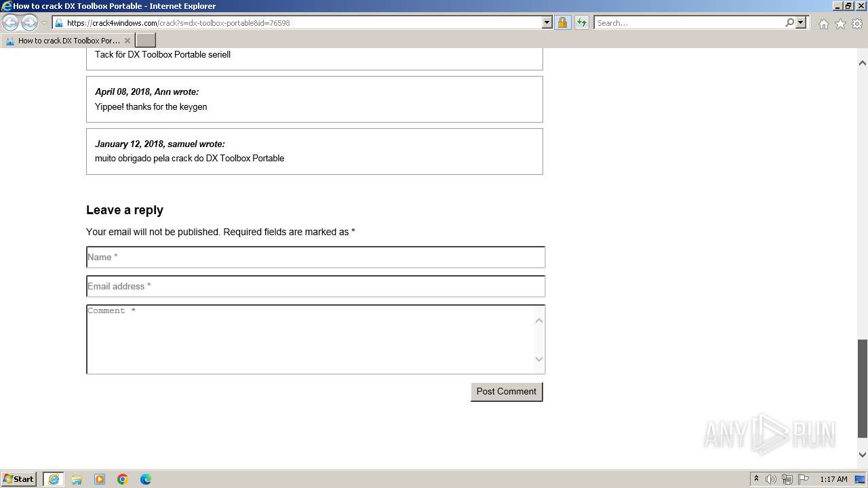Click 'Yippee! thanks for the keygen' comment
The height and width of the screenshot is (488, 868).
[x=151, y=106]
